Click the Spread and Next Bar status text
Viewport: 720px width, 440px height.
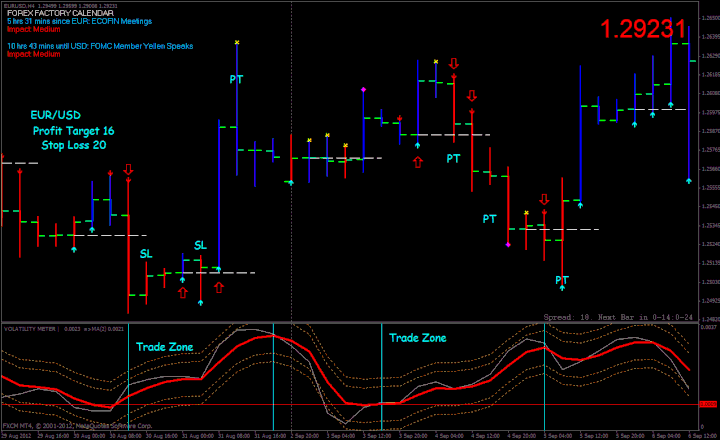tap(618, 317)
